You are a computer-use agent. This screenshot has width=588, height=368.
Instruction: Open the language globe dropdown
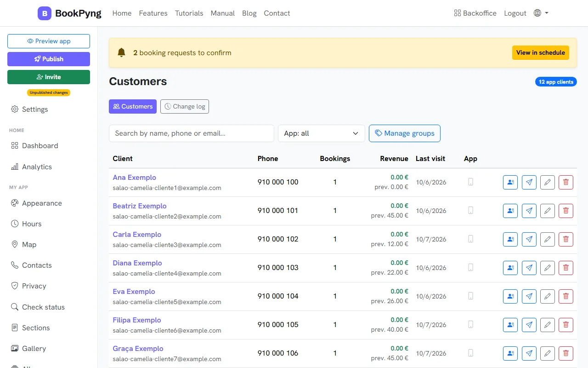point(541,13)
